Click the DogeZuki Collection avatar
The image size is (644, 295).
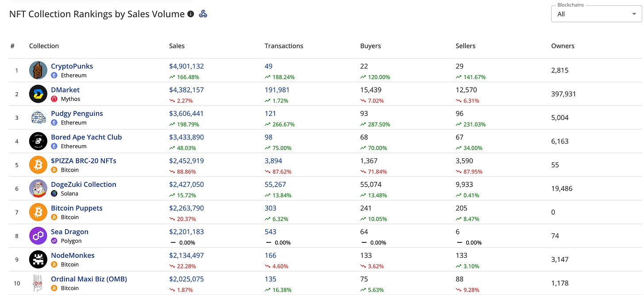pyautogui.click(x=38, y=188)
